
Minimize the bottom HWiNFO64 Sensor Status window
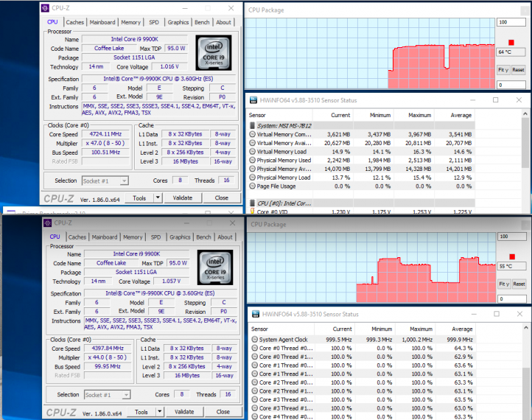(x=474, y=314)
